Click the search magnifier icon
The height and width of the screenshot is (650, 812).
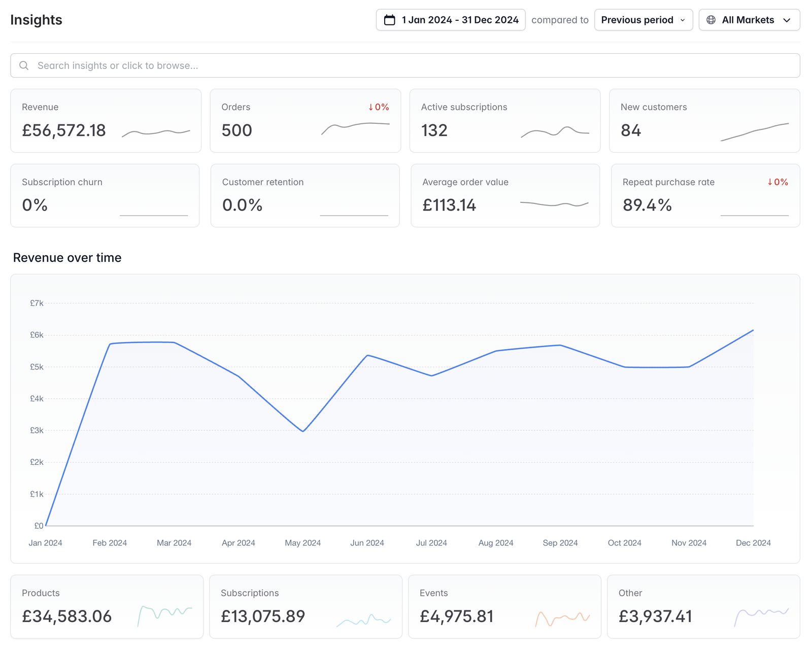pos(24,65)
